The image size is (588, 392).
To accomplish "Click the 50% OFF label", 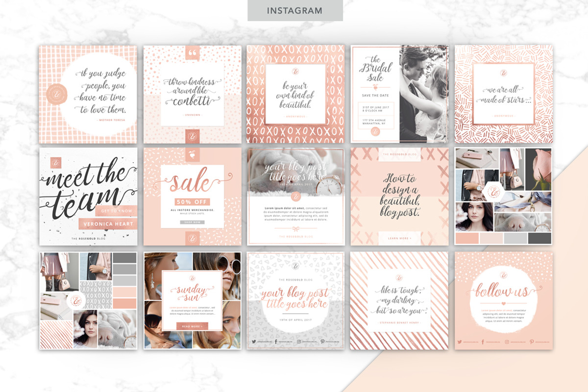I will pyautogui.click(x=192, y=202).
